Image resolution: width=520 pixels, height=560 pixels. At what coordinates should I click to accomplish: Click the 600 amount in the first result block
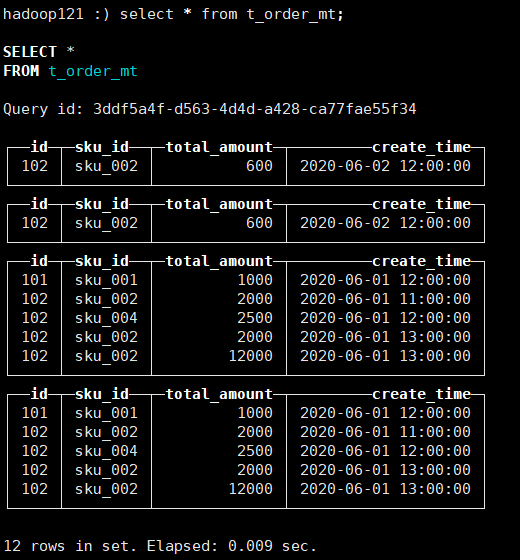point(259,166)
